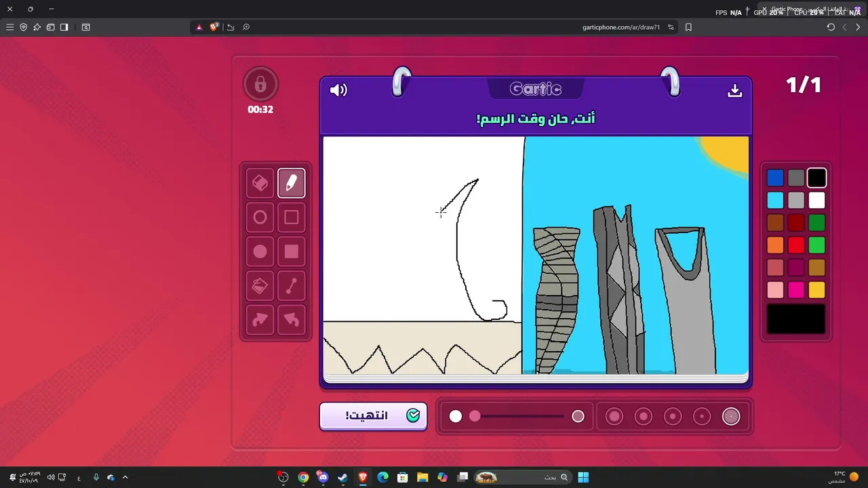868x488 pixels.
Task: Open Microsoft Edge from the taskbar
Action: [x=382, y=477]
